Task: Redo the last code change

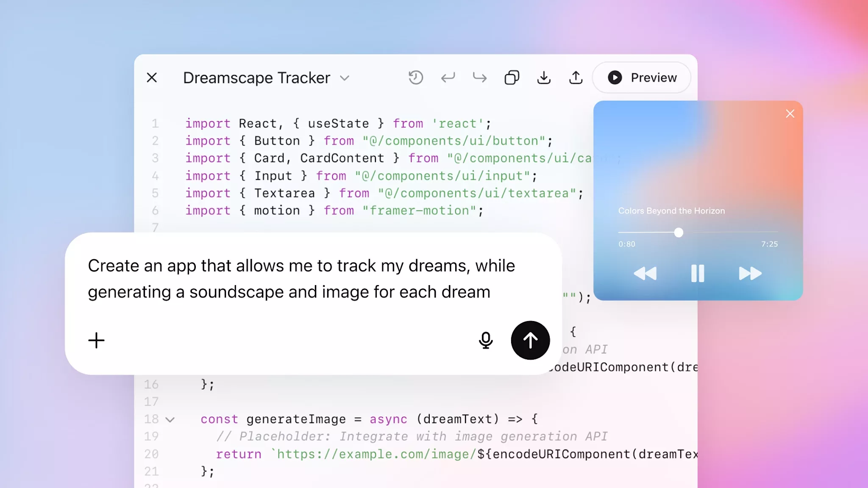Action: coord(479,78)
